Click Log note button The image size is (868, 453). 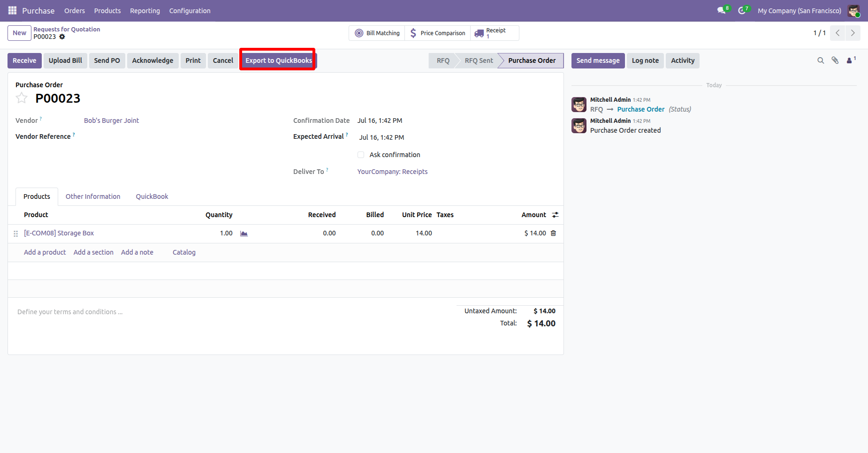coord(645,60)
